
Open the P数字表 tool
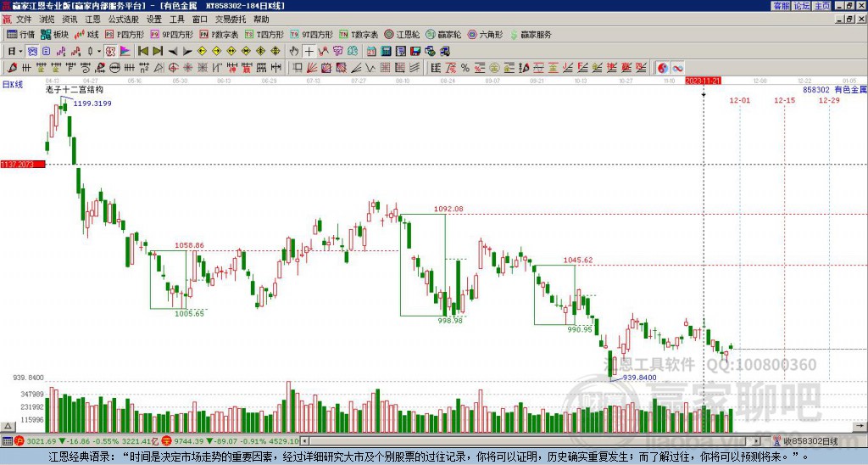pyautogui.click(x=219, y=34)
